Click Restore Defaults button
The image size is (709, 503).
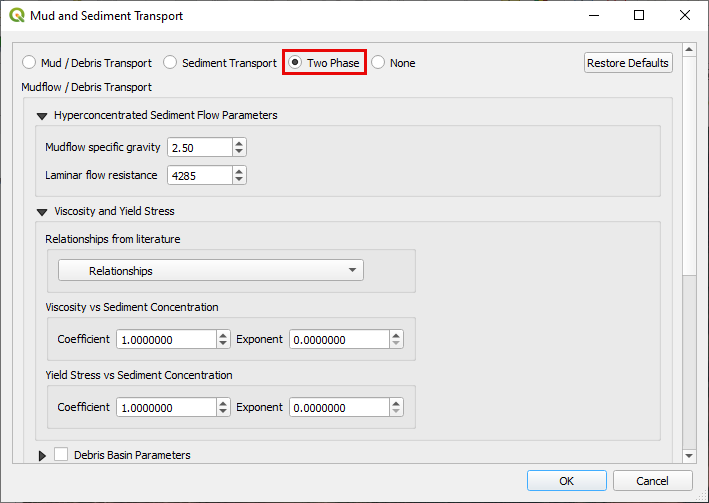click(x=628, y=63)
